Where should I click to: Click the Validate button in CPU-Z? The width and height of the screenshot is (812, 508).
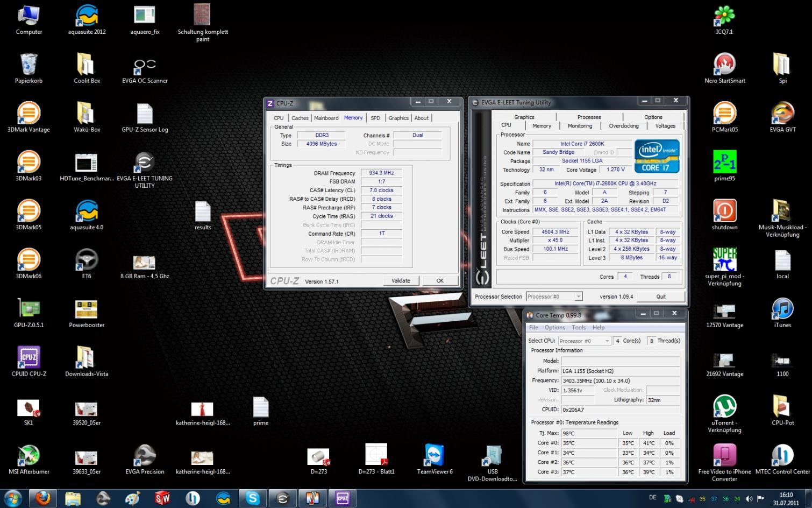401,280
